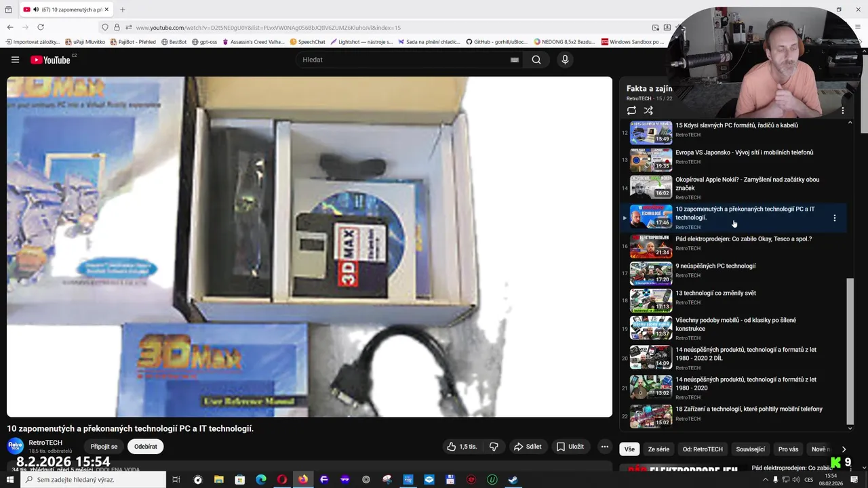Open the RetroTECH channel avatar
868x488 pixels.
tap(15, 446)
